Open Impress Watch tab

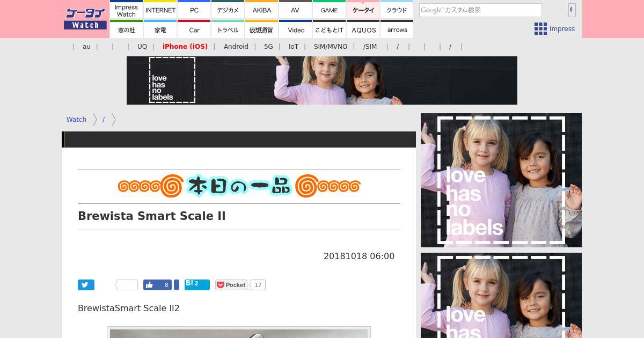coord(127,10)
